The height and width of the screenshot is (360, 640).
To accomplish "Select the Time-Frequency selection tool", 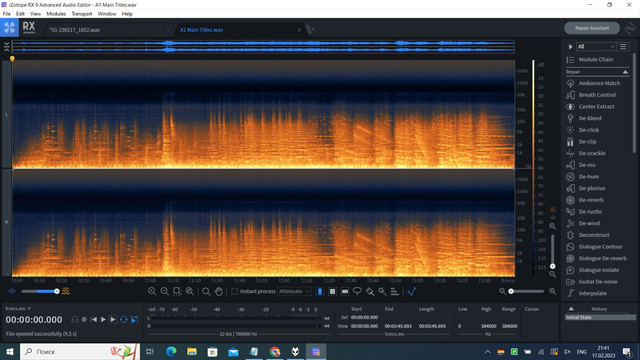I will pos(332,291).
